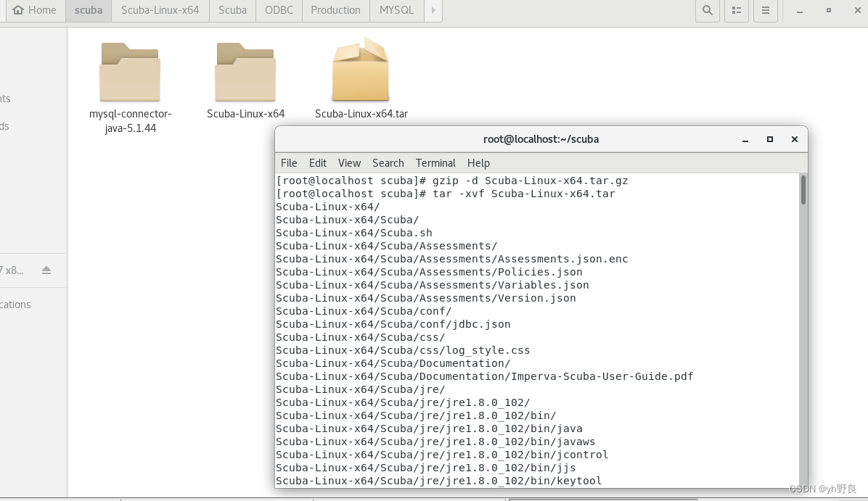The height and width of the screenshot is (501, 868).
Task: Eject the mounted volume in the sidebar
Action: 46,270
